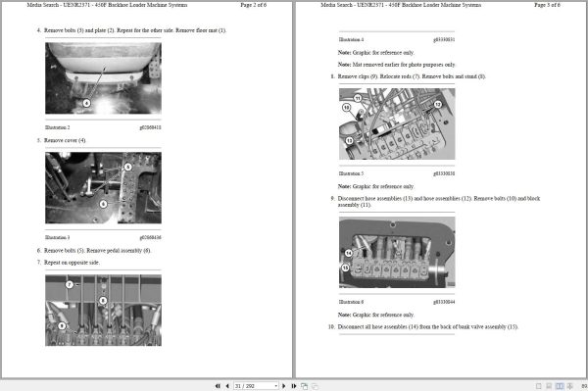Click left page header 'Media Search - UENR2571' title

click(107, 5)
